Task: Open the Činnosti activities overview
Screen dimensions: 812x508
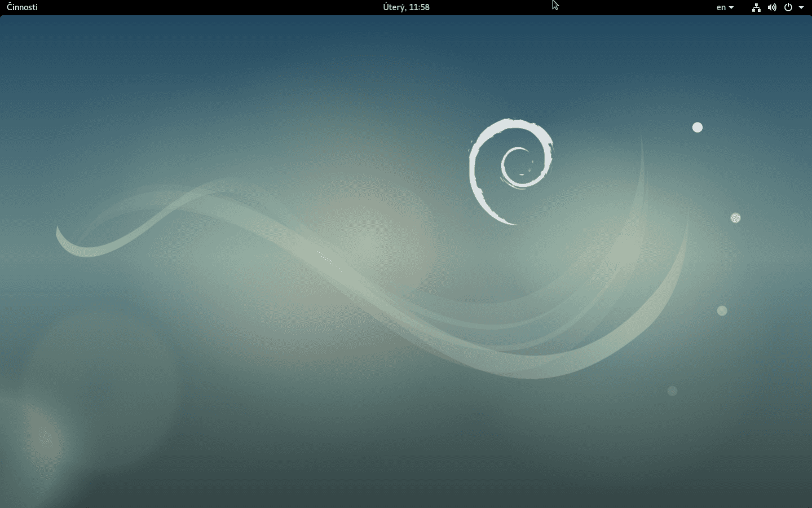Action: point(22,7)
